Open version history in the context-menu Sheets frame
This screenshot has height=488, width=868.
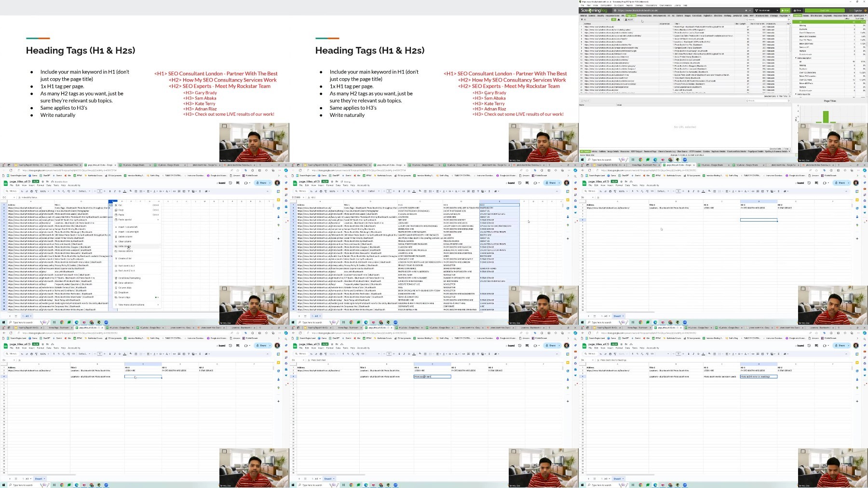231,183
